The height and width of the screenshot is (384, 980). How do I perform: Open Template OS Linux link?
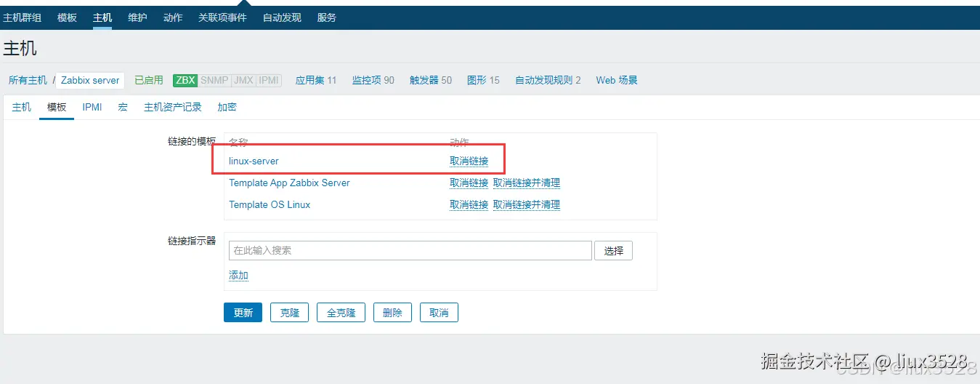(x=270, y=204)
